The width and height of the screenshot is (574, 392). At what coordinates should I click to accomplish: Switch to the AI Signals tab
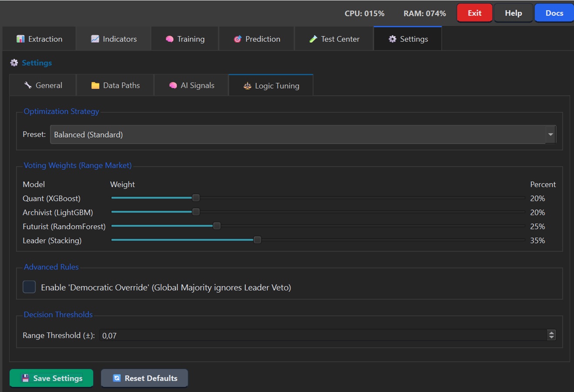click(x=192, y=85)
